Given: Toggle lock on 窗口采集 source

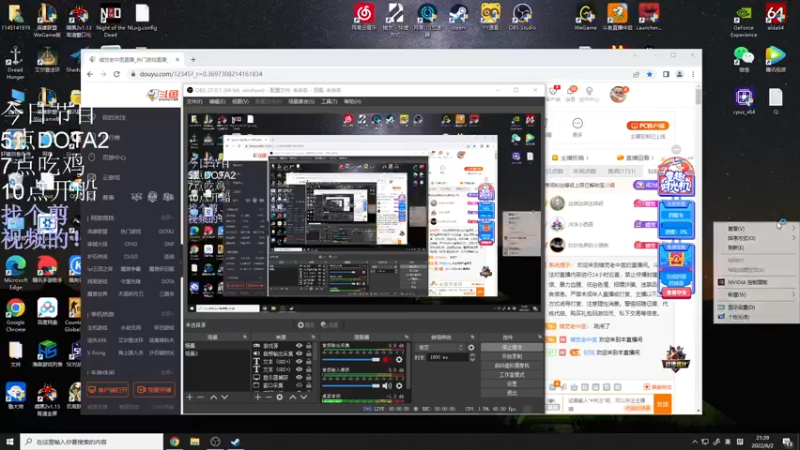Looking at the screenshot, I should click(x=309, y=385).
